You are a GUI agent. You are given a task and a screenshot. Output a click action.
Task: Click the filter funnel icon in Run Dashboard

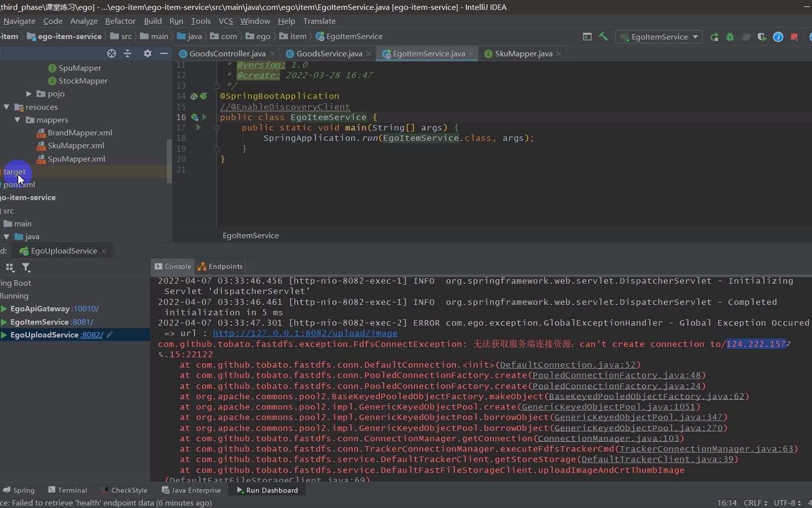26,267
